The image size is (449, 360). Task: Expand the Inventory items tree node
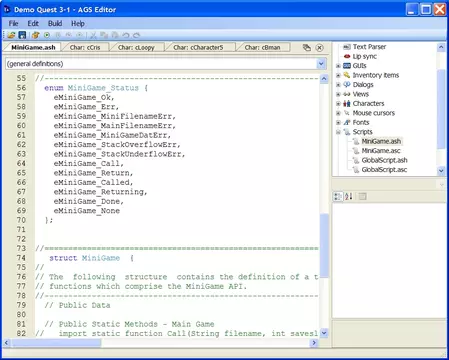[x=338, y=75]
